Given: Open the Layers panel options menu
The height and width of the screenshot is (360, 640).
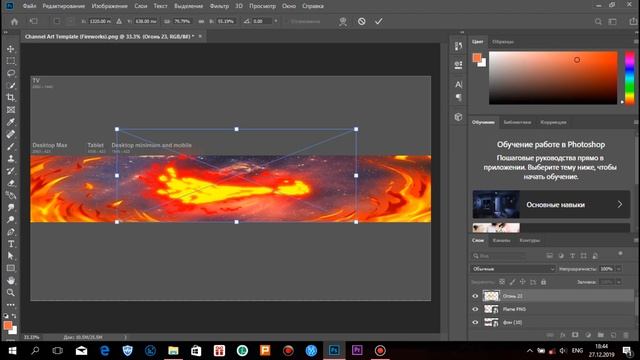Looking at the screenshot, I should tap(636, 240).
